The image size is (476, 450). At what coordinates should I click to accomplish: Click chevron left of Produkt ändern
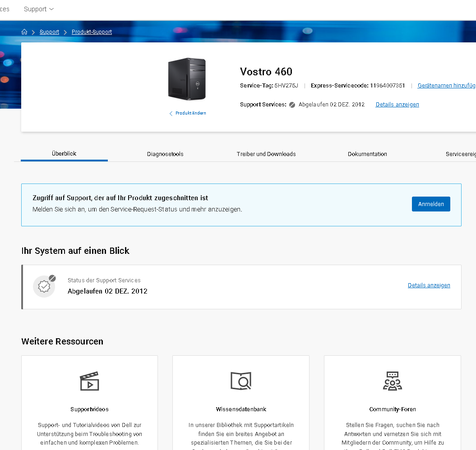click(x=171, y=113)
